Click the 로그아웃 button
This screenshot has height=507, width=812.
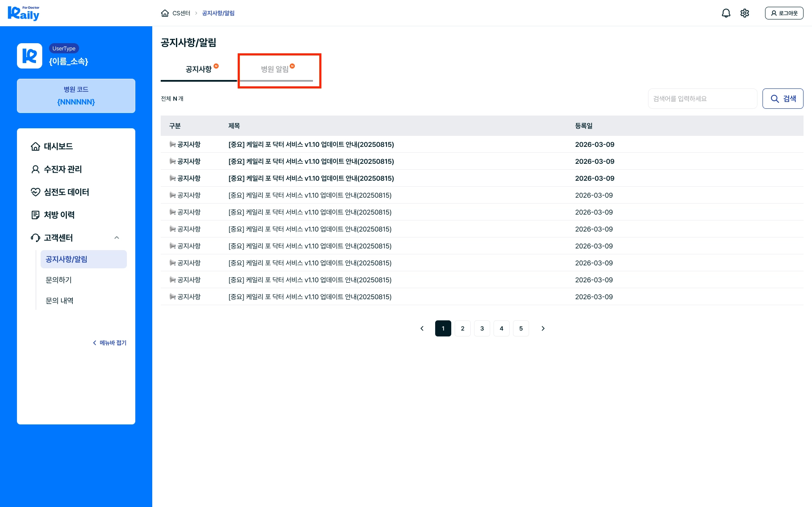pyautogui.click(x=784, y=13)
